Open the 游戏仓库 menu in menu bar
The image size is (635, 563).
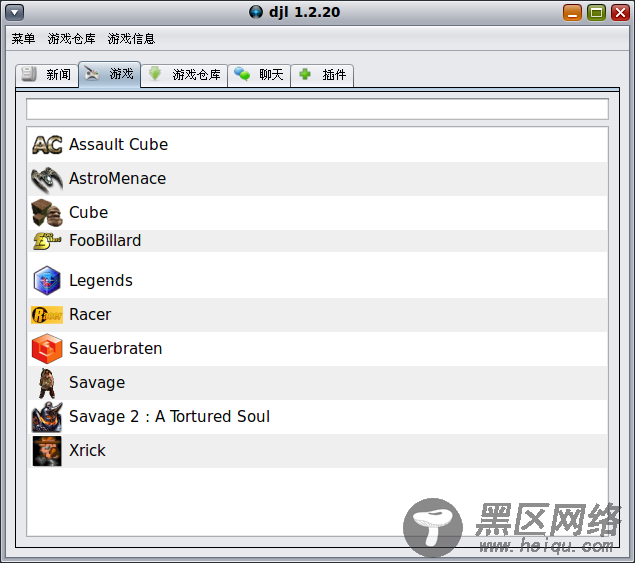point(71,39)
